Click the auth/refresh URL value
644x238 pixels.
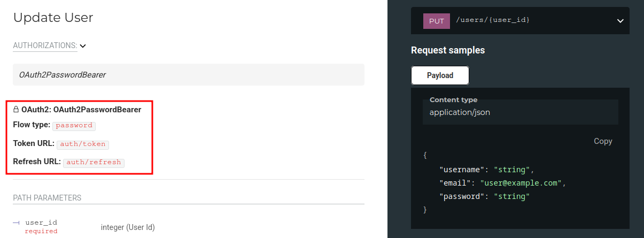point(94,162)
